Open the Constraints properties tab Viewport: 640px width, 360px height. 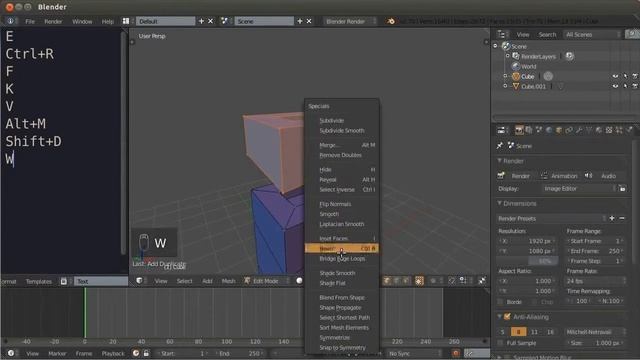click(569, 130)
